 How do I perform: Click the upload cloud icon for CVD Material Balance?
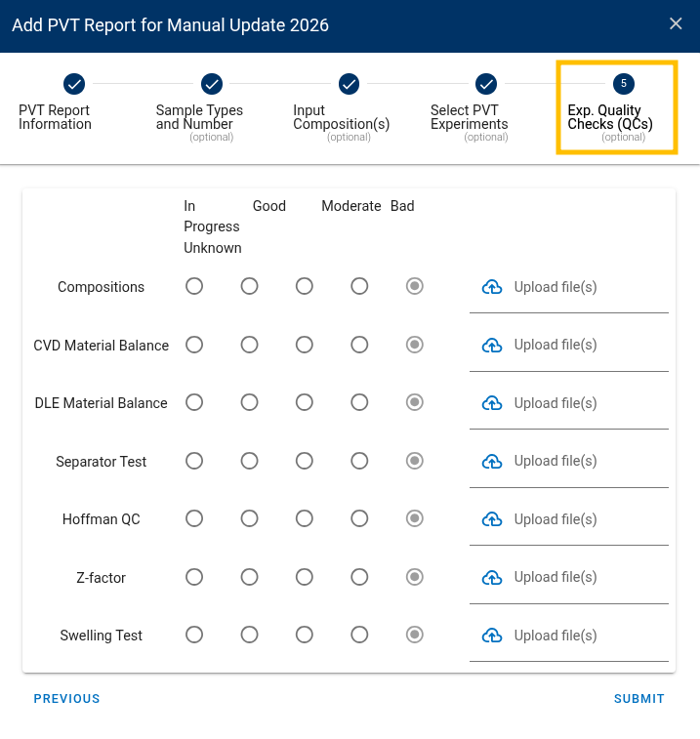point(492,345)
